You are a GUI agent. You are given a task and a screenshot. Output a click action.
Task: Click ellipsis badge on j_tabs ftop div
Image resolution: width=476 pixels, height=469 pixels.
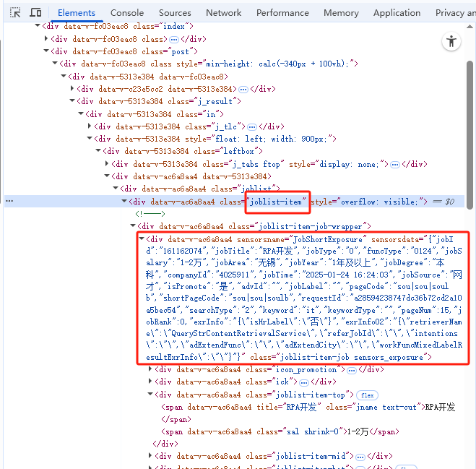[x=394, y=165]
